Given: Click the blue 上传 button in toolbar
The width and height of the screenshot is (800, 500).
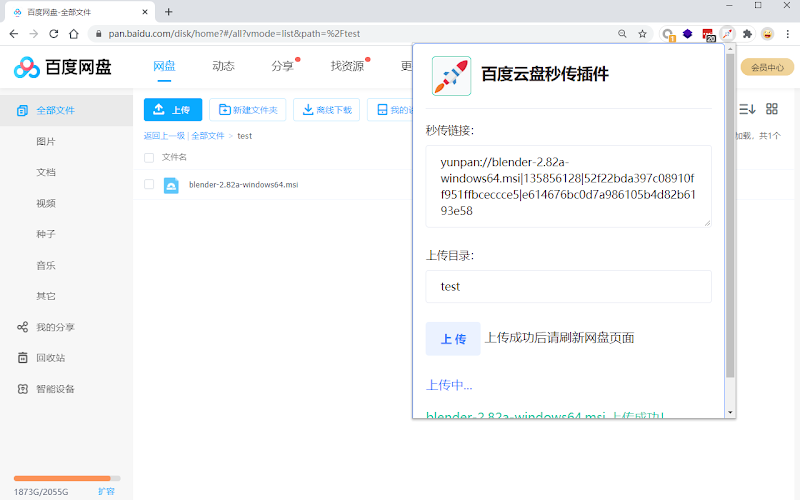Looking at the screenshot, I should pyautogui.click(x=173, y=110).
